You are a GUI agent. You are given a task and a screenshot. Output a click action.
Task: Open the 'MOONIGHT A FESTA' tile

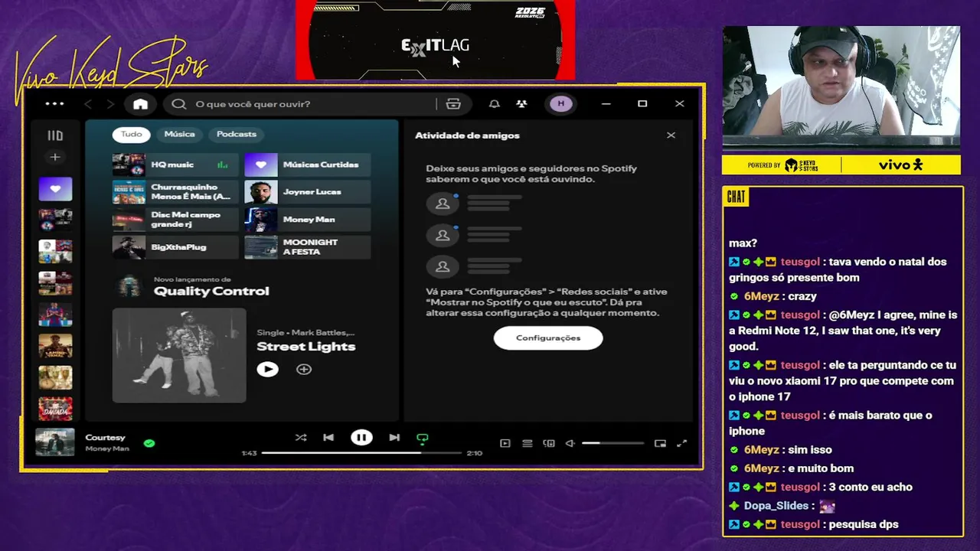[307, 247]
